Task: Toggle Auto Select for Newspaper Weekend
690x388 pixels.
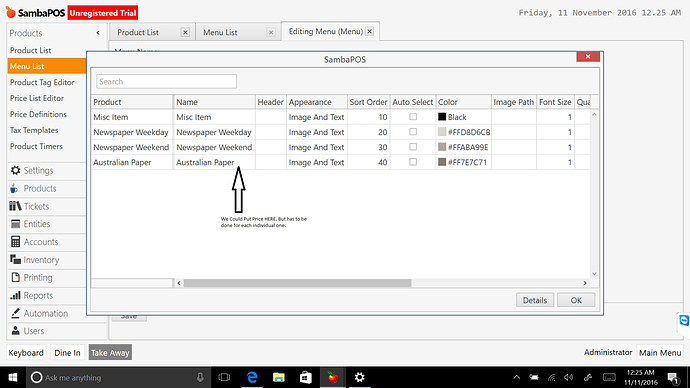Action: click(x=413, y=146)
